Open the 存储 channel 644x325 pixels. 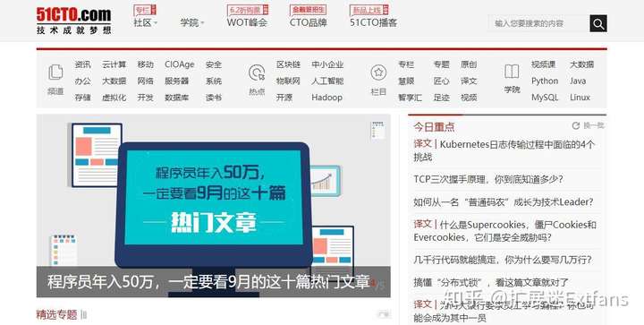(x=82, y=98)
